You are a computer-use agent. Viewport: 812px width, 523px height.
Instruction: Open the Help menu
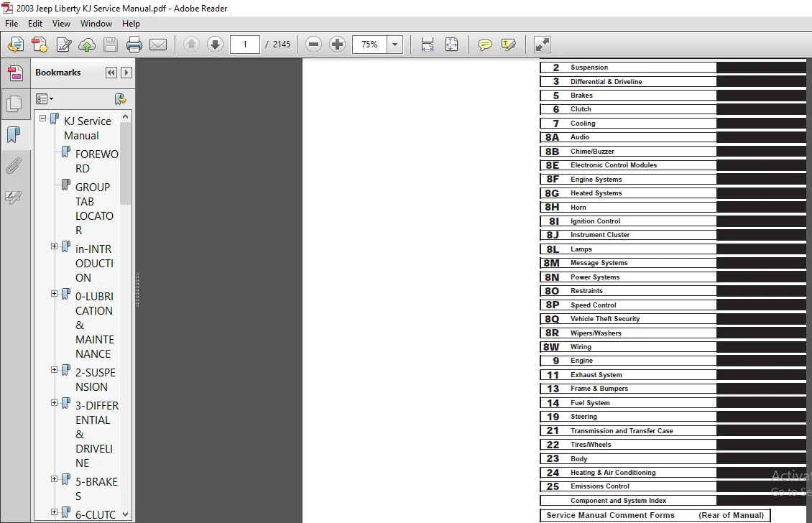tap(131, 23)
